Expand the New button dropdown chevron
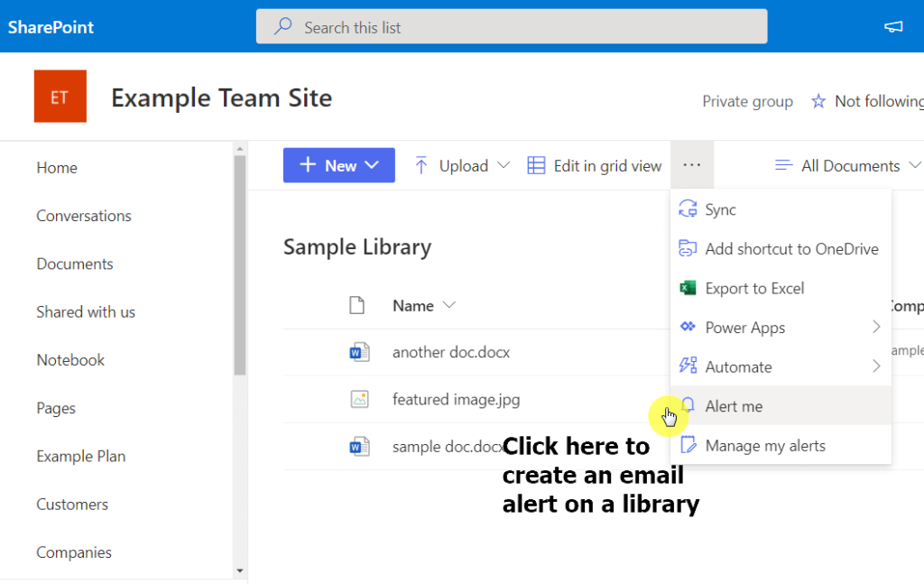Screen dimensions: 924x584 [x=372, y=165]
